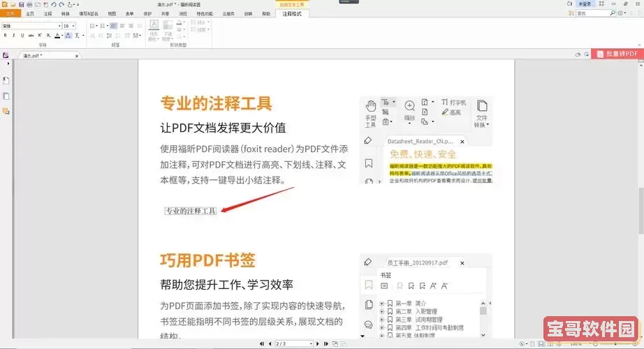Open the pages panel icon in left sidebar
The width and height of the screenshot is (644, 349).
point(6,81)
